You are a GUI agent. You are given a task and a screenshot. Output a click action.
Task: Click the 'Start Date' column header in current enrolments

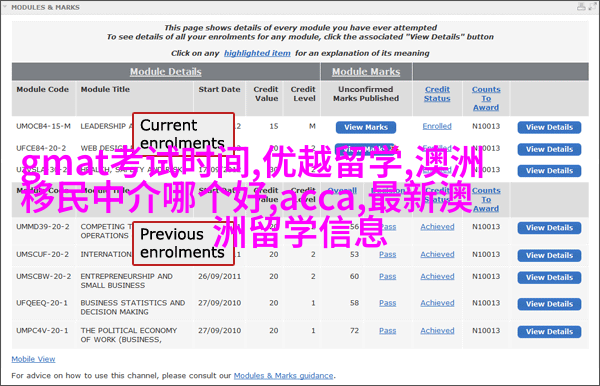tap(219, 89)
